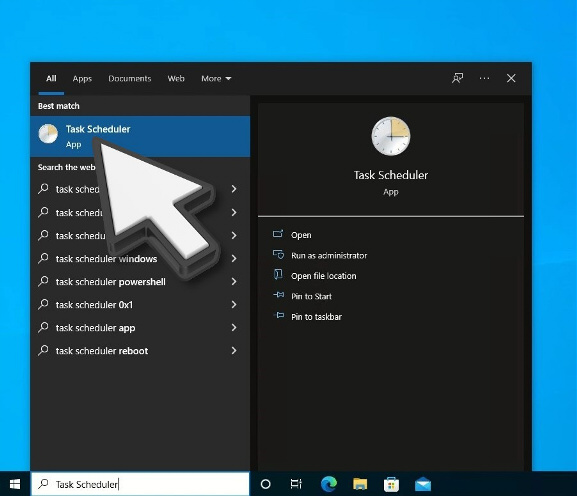Click the Open action icon
Image resolution: width=577 pixels, height=496 pixels.
click(278, 234)
